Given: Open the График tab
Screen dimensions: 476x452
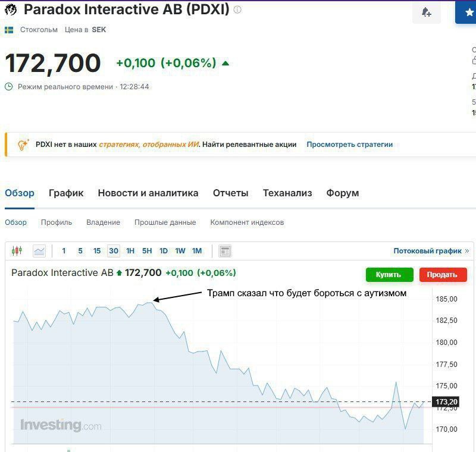Looking at the screenshot, I should click(x=66, y=193).
